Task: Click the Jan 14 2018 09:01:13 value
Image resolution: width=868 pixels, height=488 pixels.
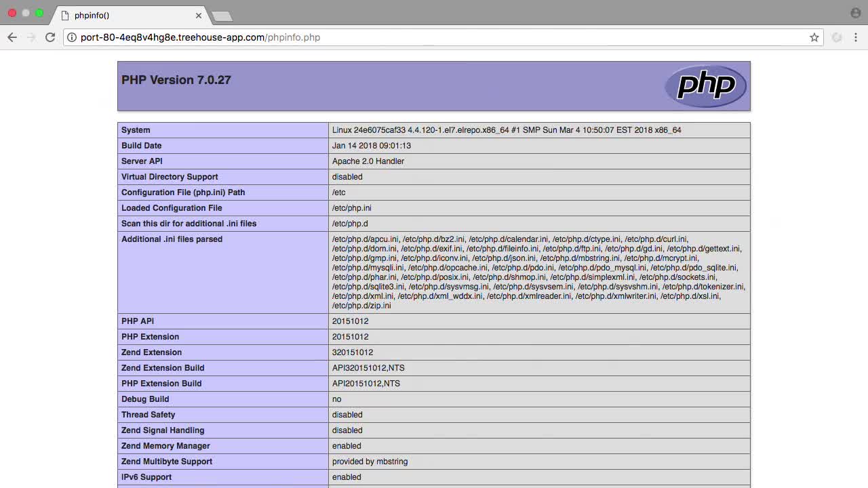Action: pyautogui.click(x=372, y=146)
